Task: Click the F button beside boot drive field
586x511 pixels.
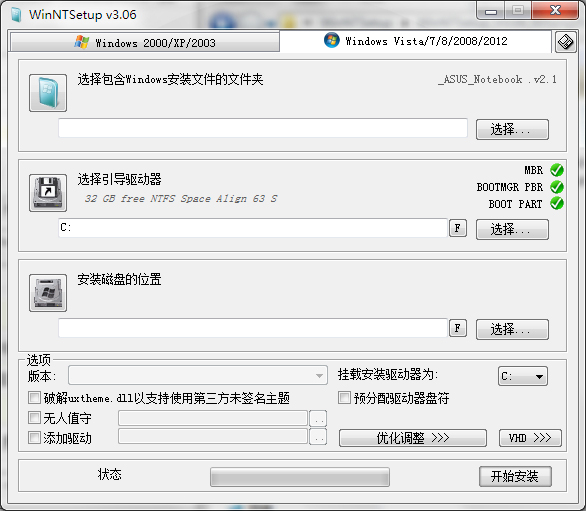Action: (458, 228)
